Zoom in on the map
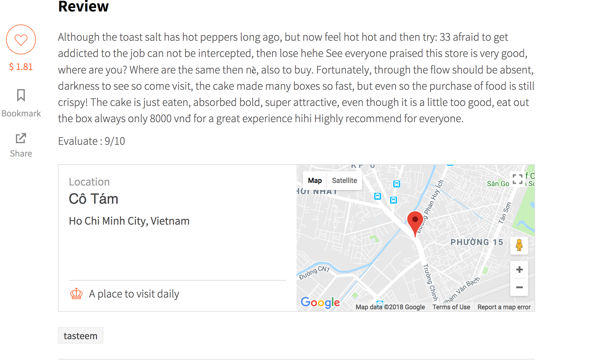 tap(519, 270)
